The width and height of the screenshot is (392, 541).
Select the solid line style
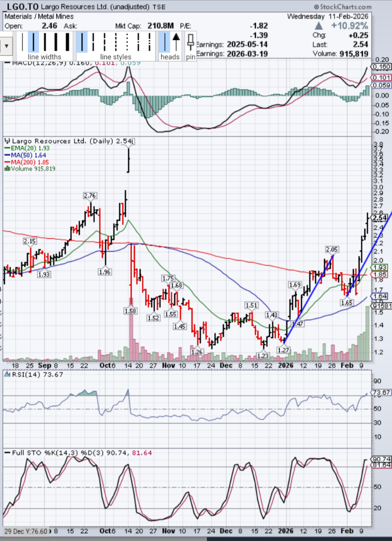tap(82, 42)
